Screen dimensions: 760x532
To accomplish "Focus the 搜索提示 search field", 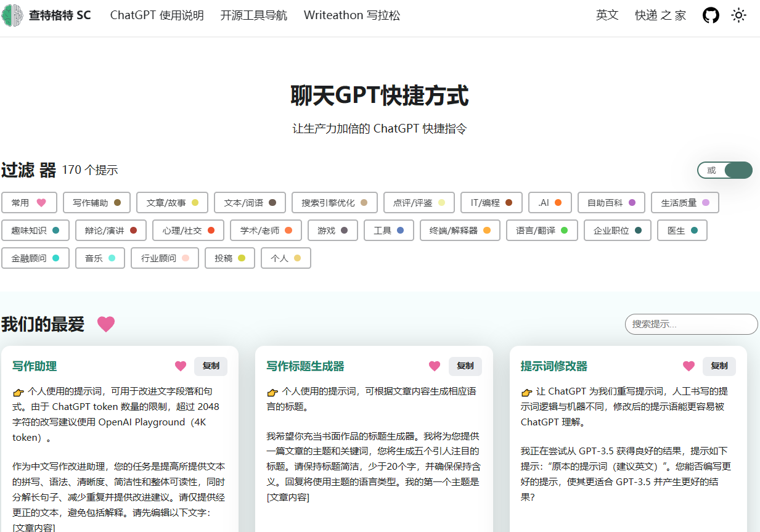I will [692, 324].
